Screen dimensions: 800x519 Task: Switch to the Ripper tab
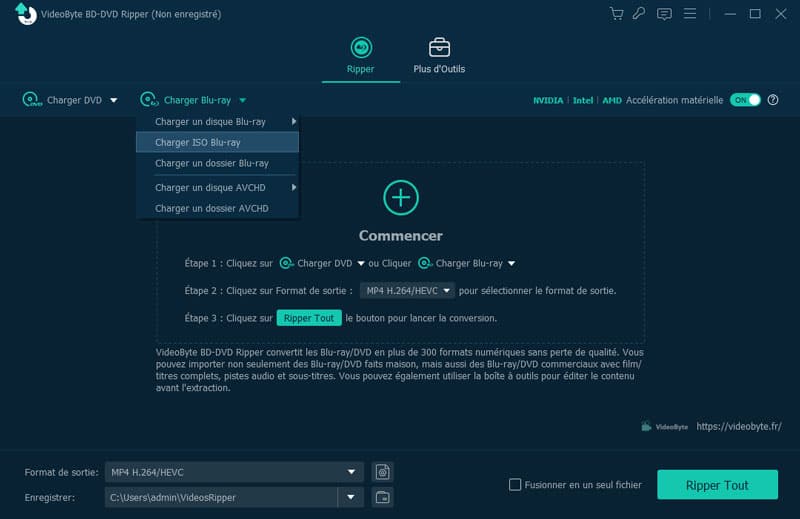tap(360, 55)
